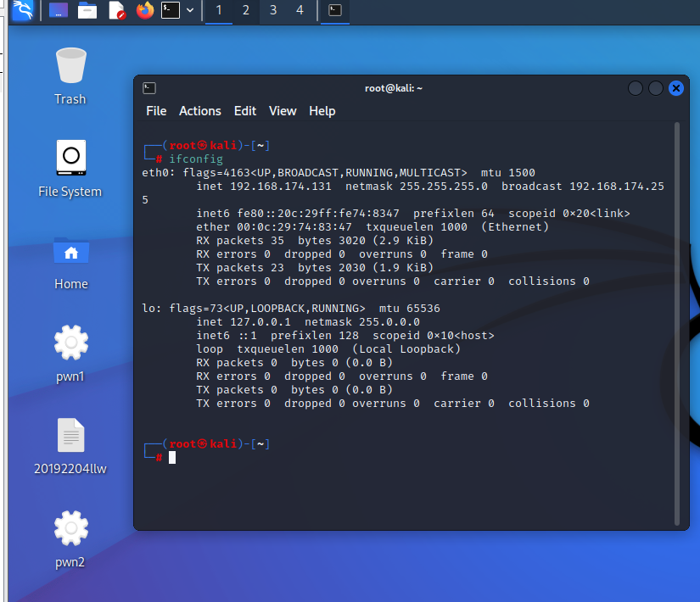Open the Kali applications menu icon

click(x=23, y=10)
